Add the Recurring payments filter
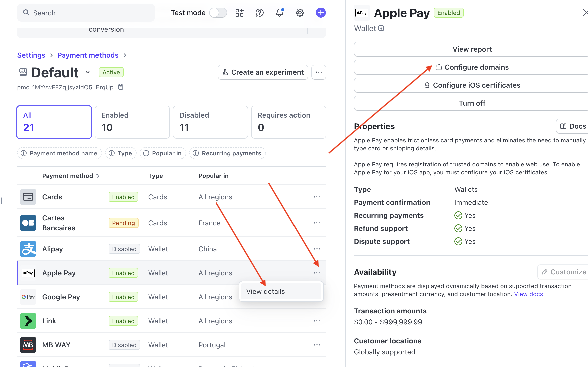Screen dimensions: 588x367 point(228,153)
